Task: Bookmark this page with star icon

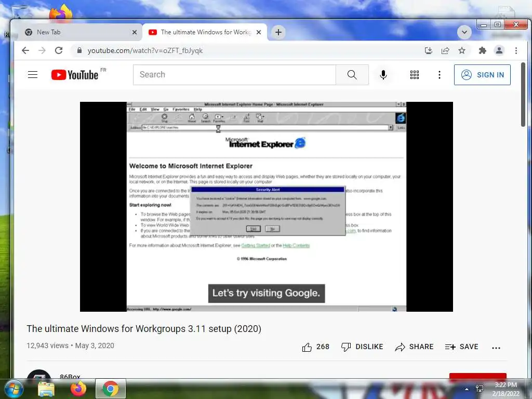Action: [462, 50]
